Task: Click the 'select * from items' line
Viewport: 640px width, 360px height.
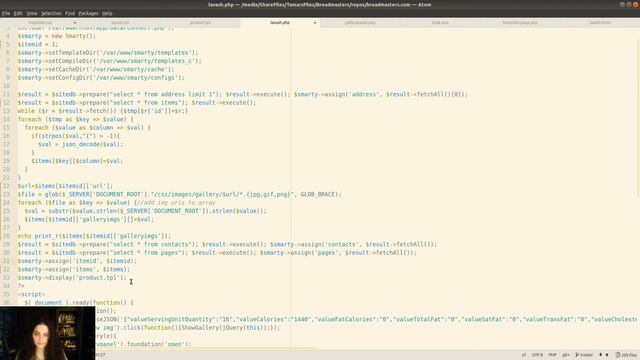Action: pos(137,102)
